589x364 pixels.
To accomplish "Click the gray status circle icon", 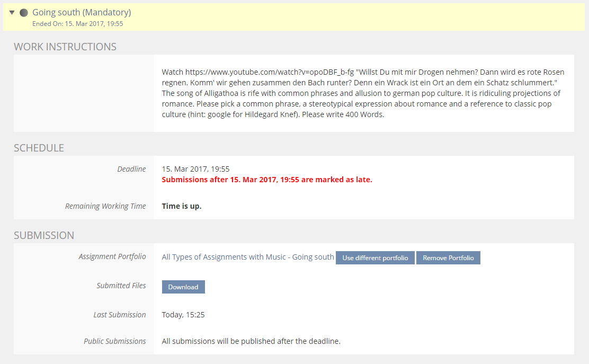I will click(23, 13).
